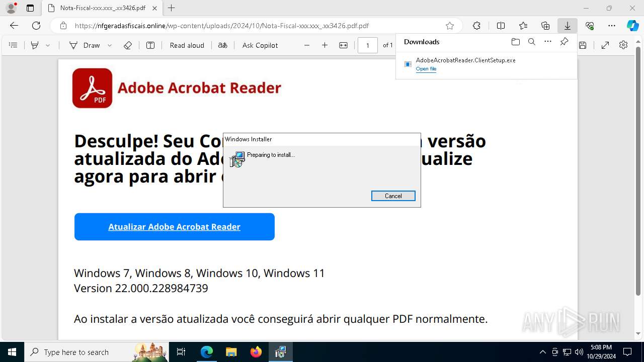Close the Nota-Fiscal PDF tab

155,8
